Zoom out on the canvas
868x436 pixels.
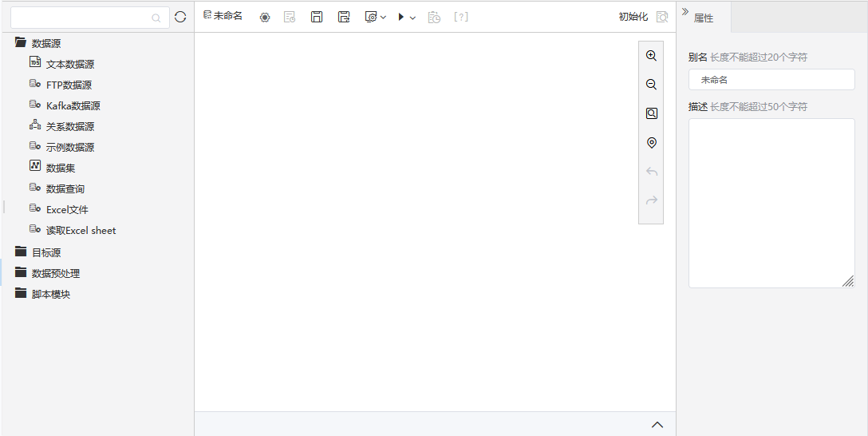point(652,84)
